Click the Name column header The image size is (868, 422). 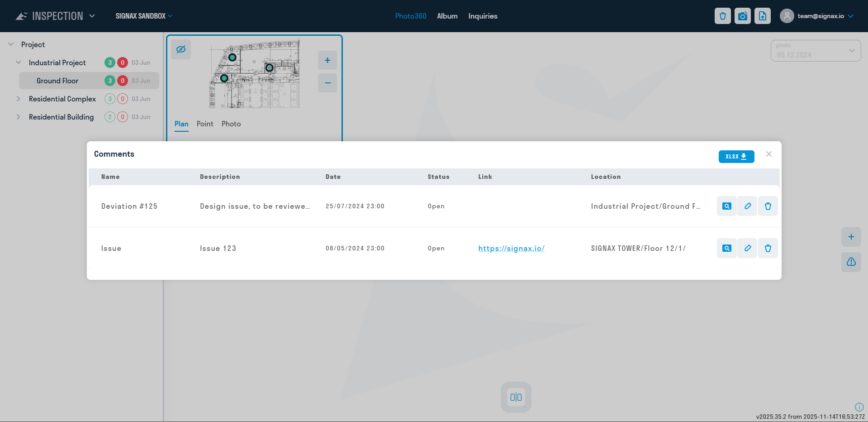tap(110, 177)
